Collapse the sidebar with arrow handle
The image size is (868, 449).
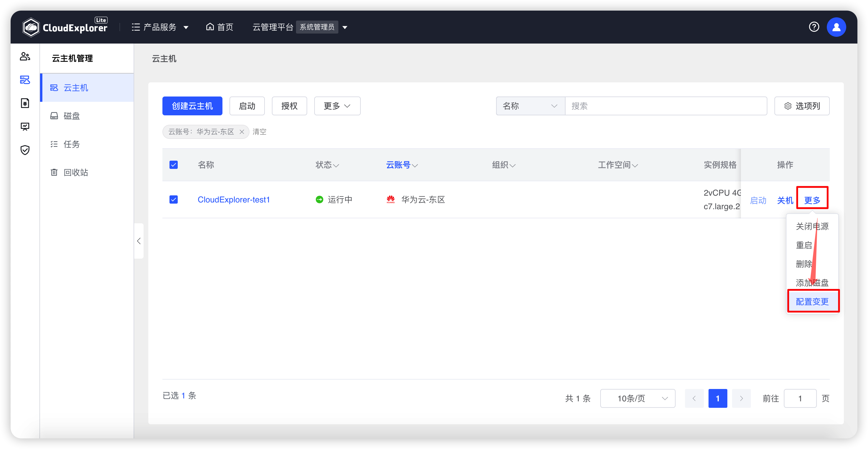[x=139, y=241]
